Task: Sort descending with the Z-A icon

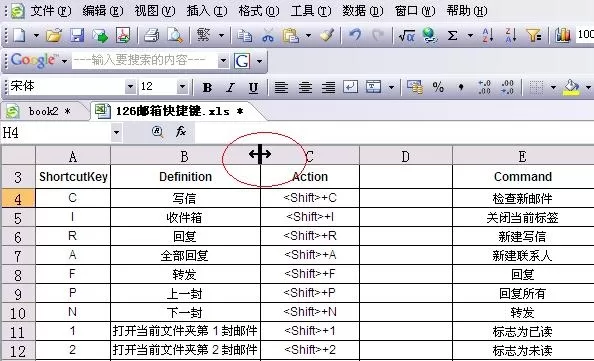Action: point(510,36)
